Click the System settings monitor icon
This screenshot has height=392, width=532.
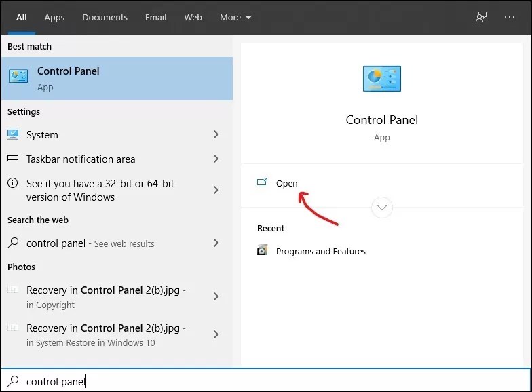pyautogui.click(x=13, y=134)
